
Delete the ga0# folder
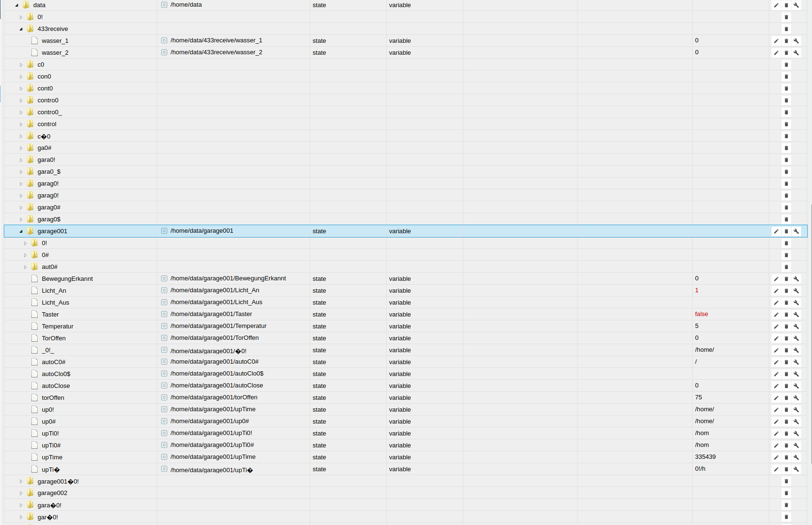(x=786, y=148)
